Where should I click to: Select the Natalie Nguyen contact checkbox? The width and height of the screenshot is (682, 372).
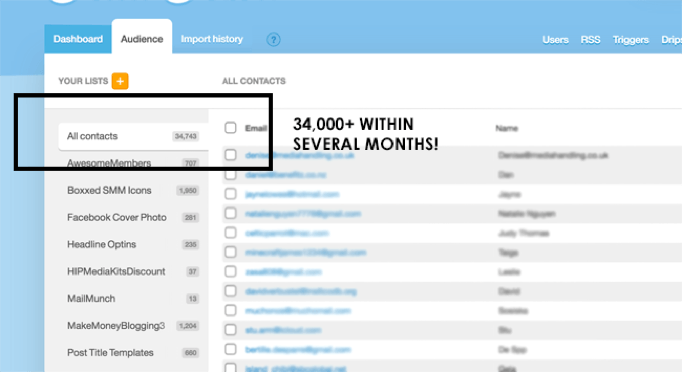[231, 213]
